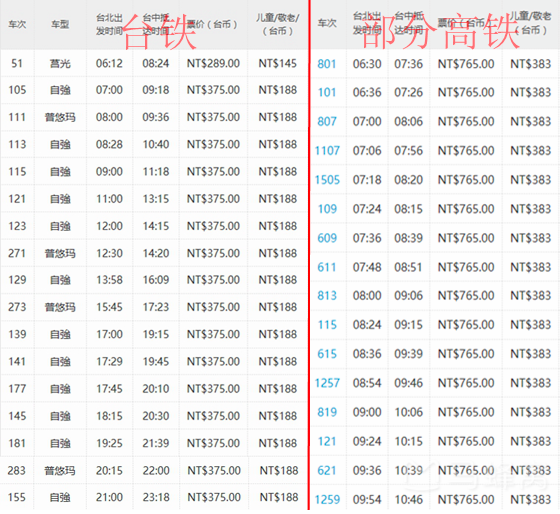Screen dimensions: 560x514
Task: Select NT$188 fare in train 105 row
Action: tap(278, 90)
